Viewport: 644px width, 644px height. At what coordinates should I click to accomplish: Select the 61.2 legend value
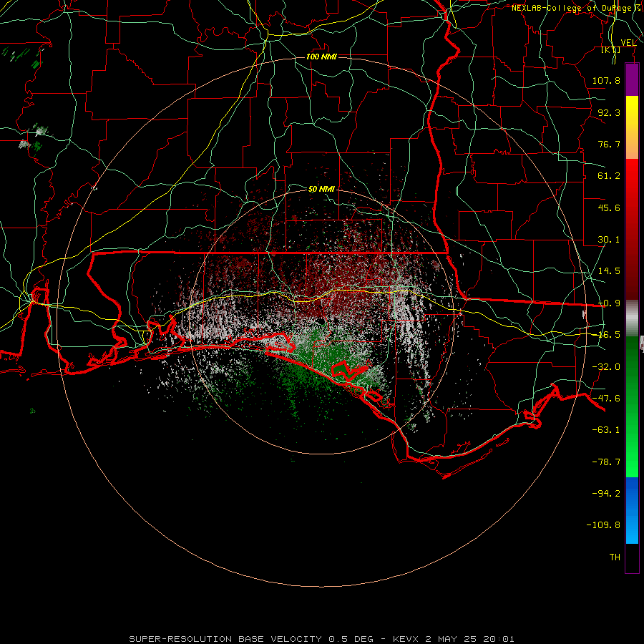609,176
